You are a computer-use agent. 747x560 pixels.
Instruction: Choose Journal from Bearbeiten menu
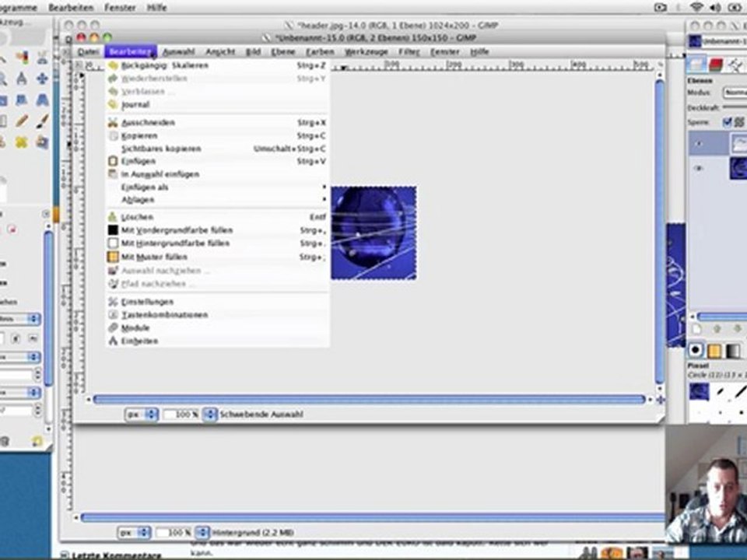217,104
